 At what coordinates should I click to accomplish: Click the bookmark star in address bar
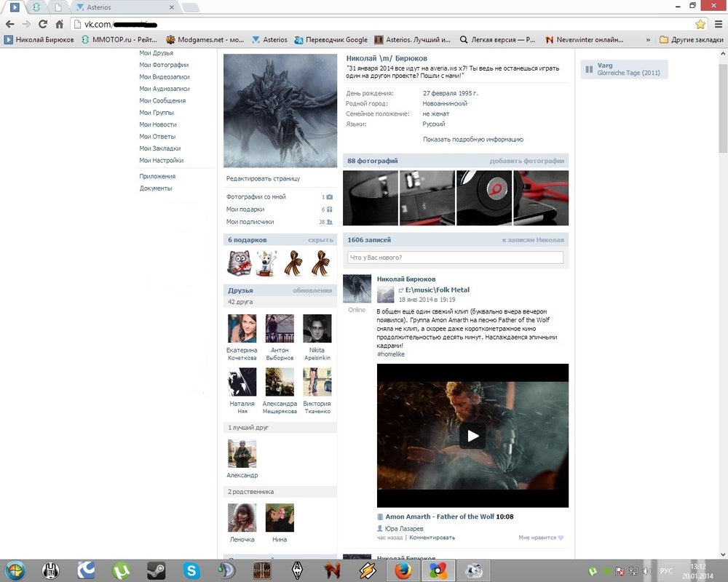[x=700, y=24]
